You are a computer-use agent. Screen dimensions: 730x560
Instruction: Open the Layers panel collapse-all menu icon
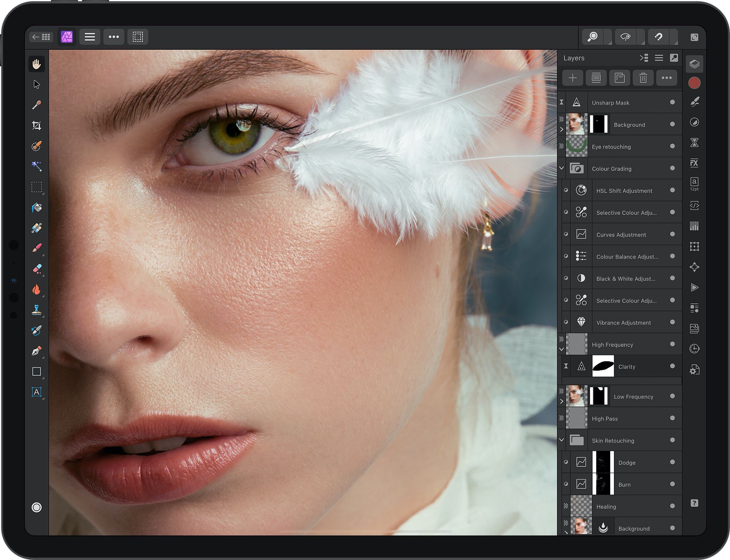click(644, 58)
